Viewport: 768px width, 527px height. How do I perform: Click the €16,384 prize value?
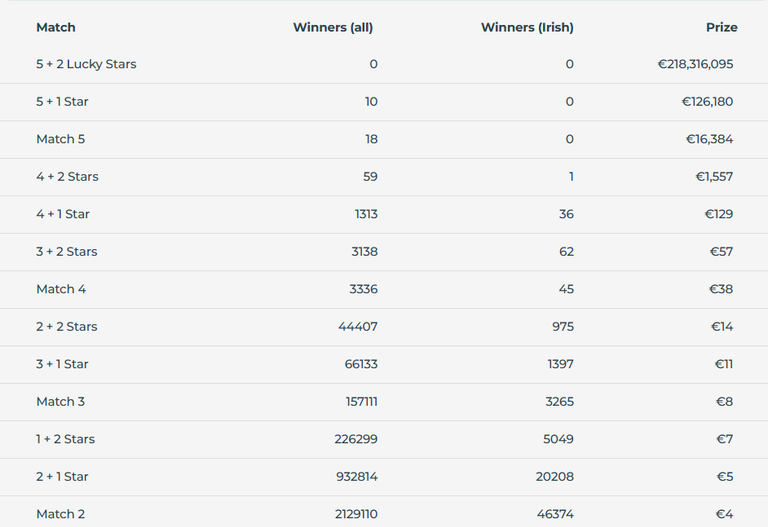709,139
